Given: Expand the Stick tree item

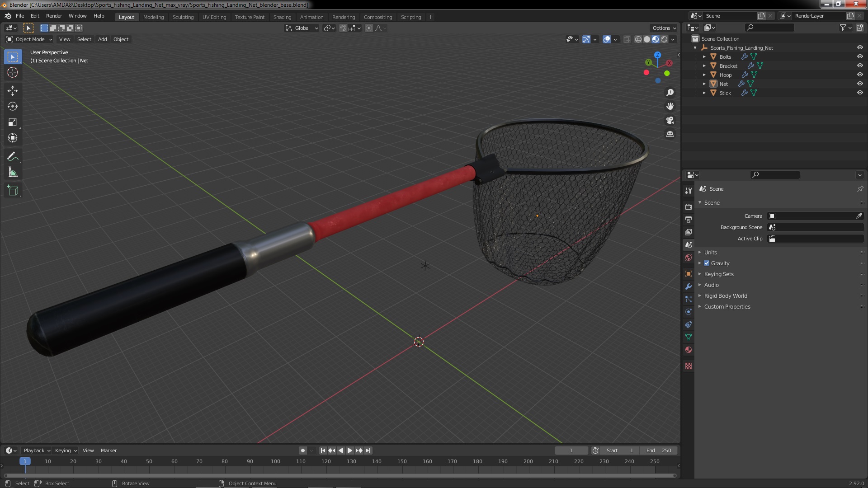Looking at the screenshot, I should tap(704, 93).
